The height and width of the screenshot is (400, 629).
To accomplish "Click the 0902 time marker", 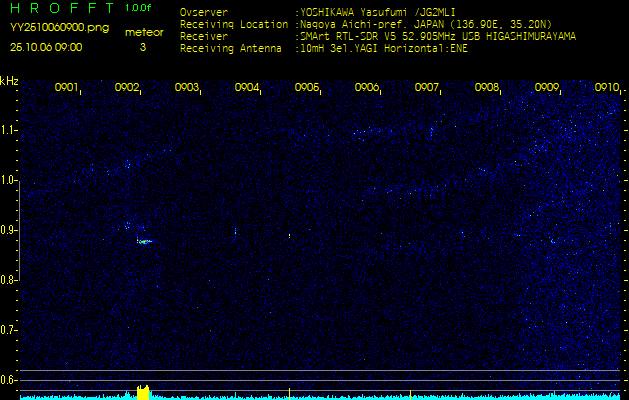I will pyautogui.click(x=126, y=87).
